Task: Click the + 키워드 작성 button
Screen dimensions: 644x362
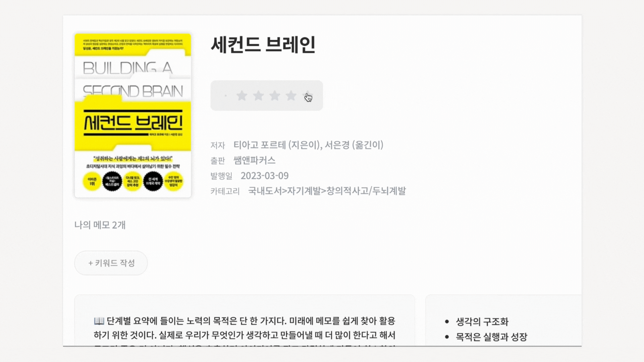Action: click(111, 263)
